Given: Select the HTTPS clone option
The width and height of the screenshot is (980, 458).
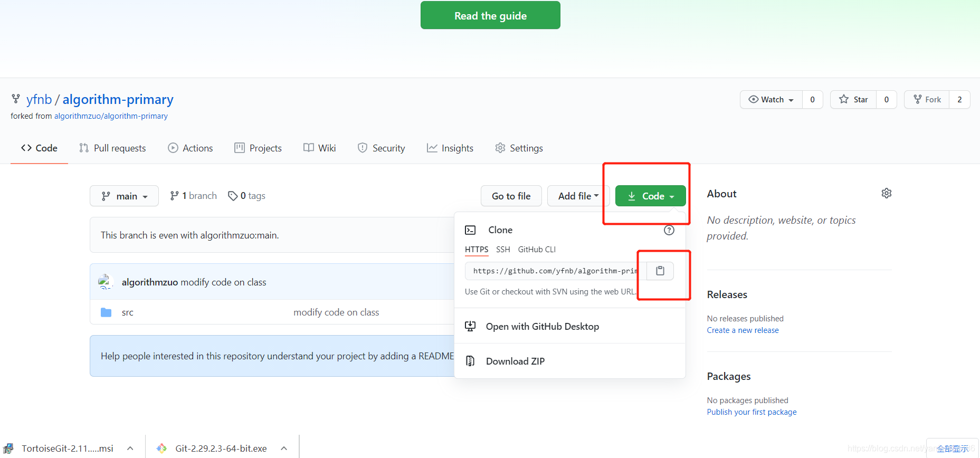Looking at the screenshot, I should pyautogui.click(x=477, y=250).
